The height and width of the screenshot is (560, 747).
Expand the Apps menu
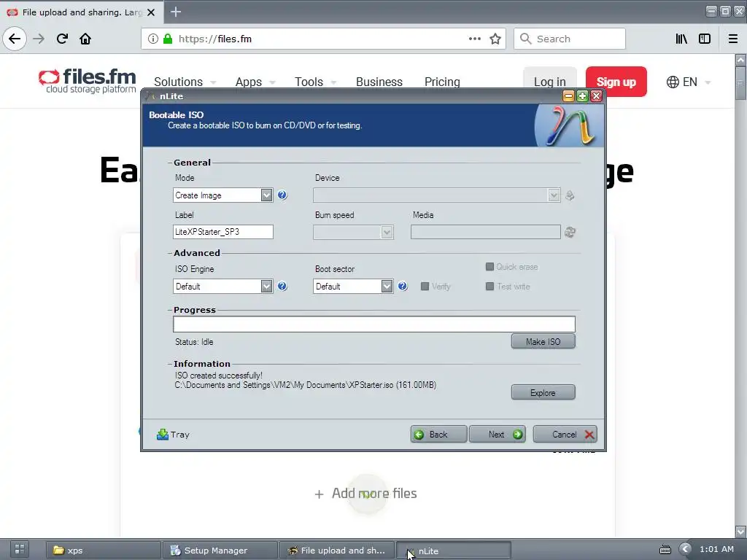tap(255, 82)
